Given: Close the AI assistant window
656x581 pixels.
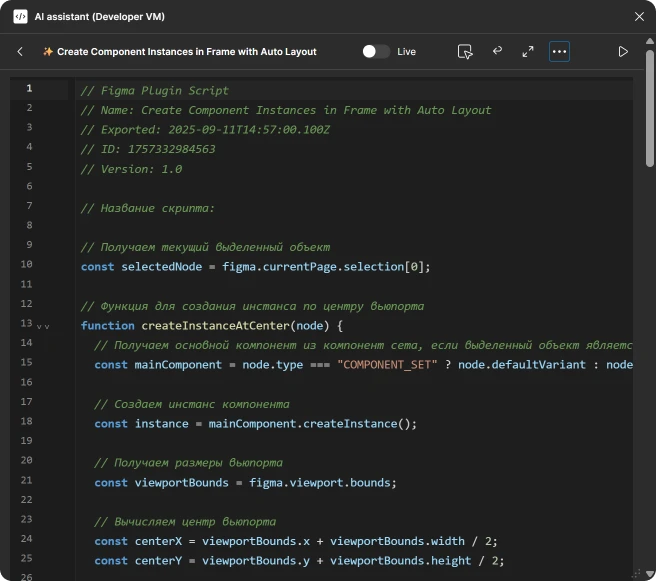Looking at the screenshot, I should pos(639,16).
